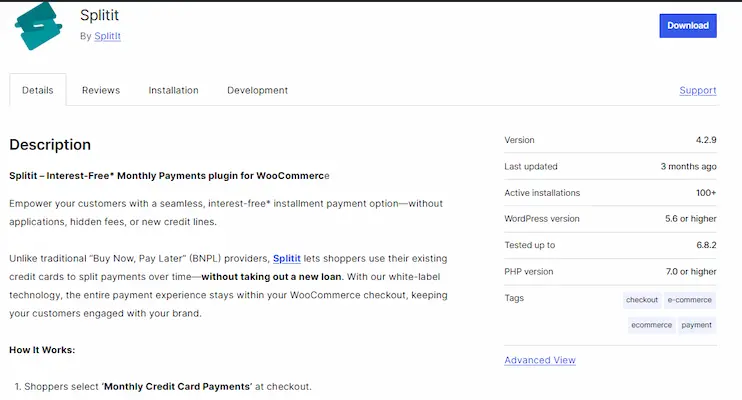Image resolution: width=742 pixels, height=400 pixels.
Task: Go to the Development tab
Action: tap(257, 90)
